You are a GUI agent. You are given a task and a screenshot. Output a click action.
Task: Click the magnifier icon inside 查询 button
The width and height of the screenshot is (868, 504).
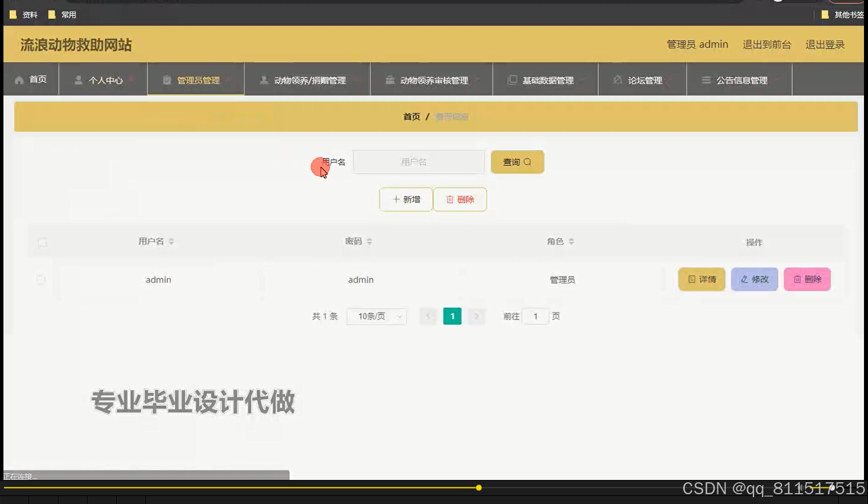(x=528, y=162)
